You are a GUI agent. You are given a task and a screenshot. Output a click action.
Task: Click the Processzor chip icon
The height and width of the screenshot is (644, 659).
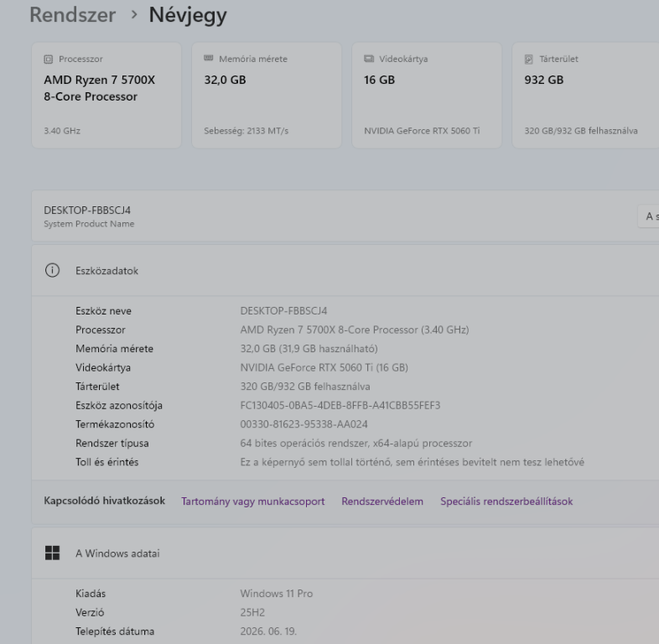[49, 60]
